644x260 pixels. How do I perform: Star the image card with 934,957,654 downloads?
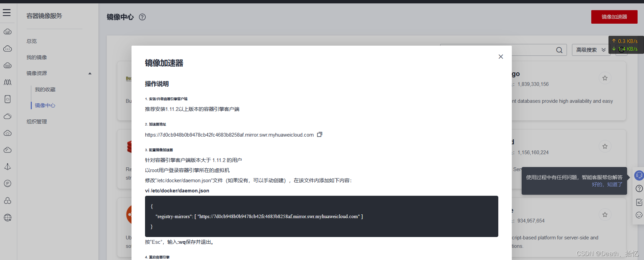[605, 215]
